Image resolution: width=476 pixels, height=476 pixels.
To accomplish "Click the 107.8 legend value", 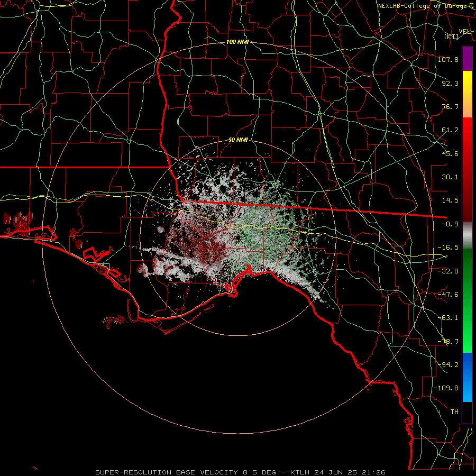I will [448, 59].
